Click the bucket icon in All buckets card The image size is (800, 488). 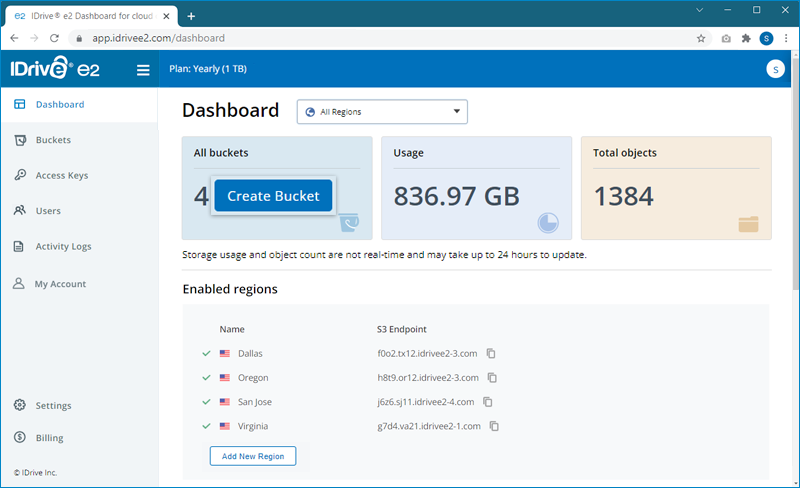[349, 222]
